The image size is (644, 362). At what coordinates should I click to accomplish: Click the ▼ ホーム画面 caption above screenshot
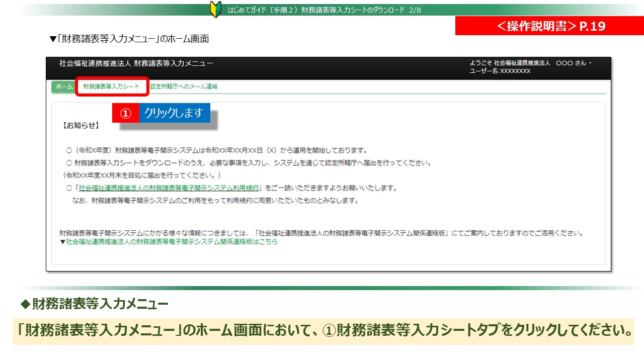129,39
